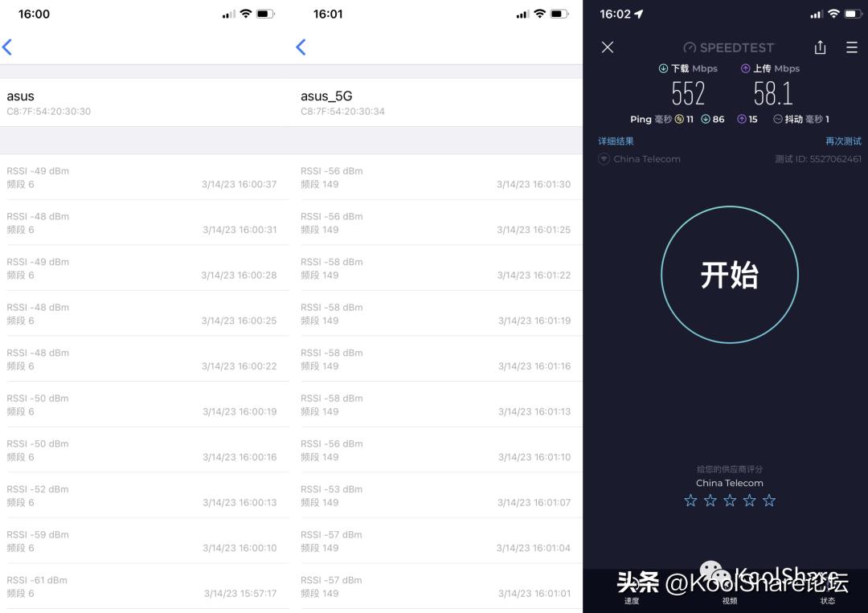Tap the upload Mbps arrow icon
This screenshot has height=613, width=868.
(x=745, y=68)
